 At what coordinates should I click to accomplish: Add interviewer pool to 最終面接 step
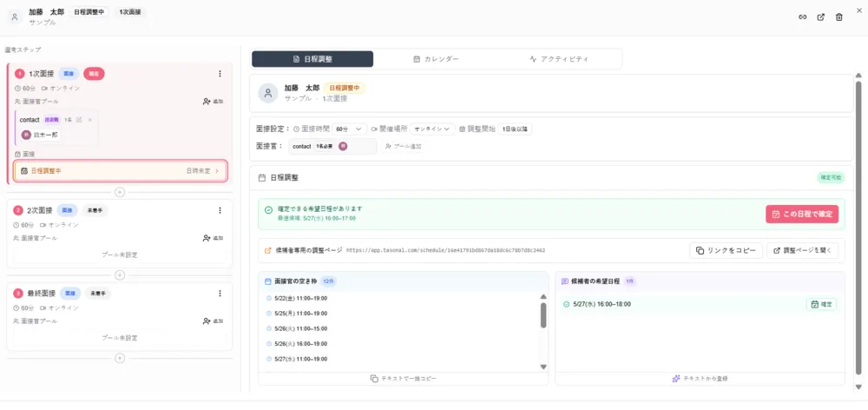coord(214,321)
